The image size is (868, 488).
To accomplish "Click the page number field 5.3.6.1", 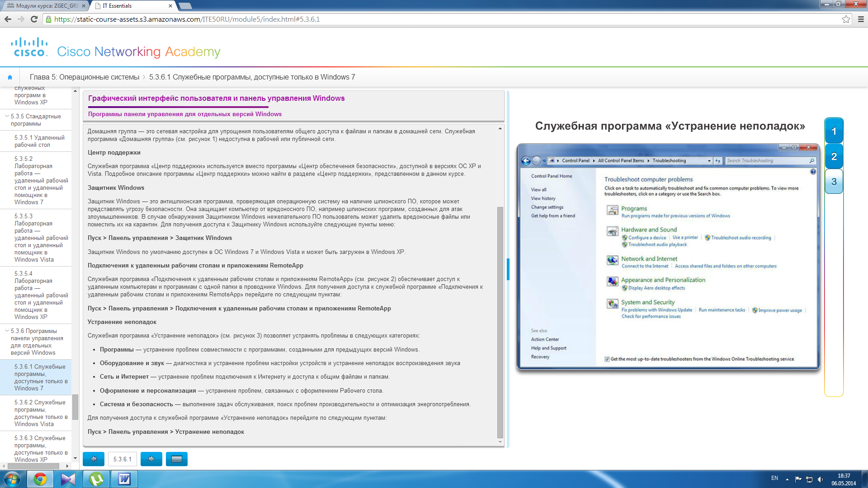I will (123, 459).
